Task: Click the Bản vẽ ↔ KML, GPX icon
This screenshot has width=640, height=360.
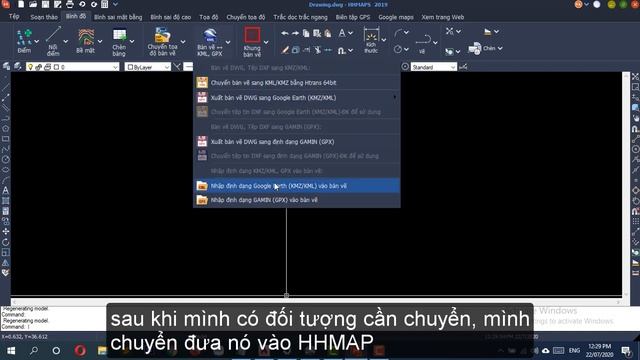Action: pos(210,36)
